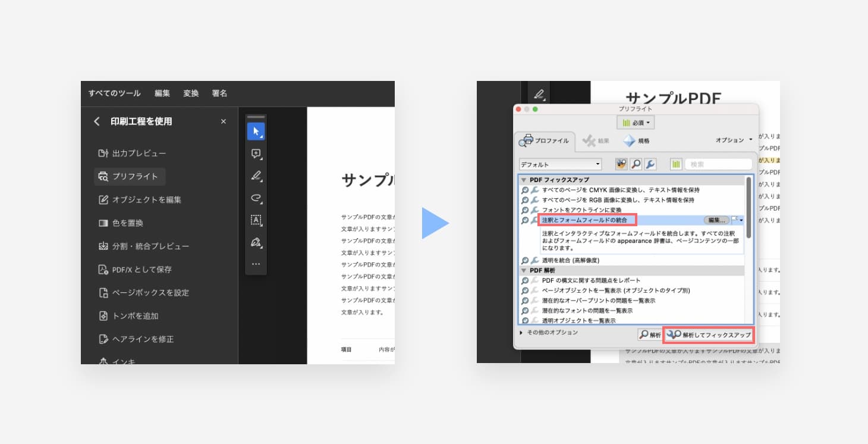868x444 pixels.
Task: Click the magnifier checks filter icon
Action: [636, 164]
